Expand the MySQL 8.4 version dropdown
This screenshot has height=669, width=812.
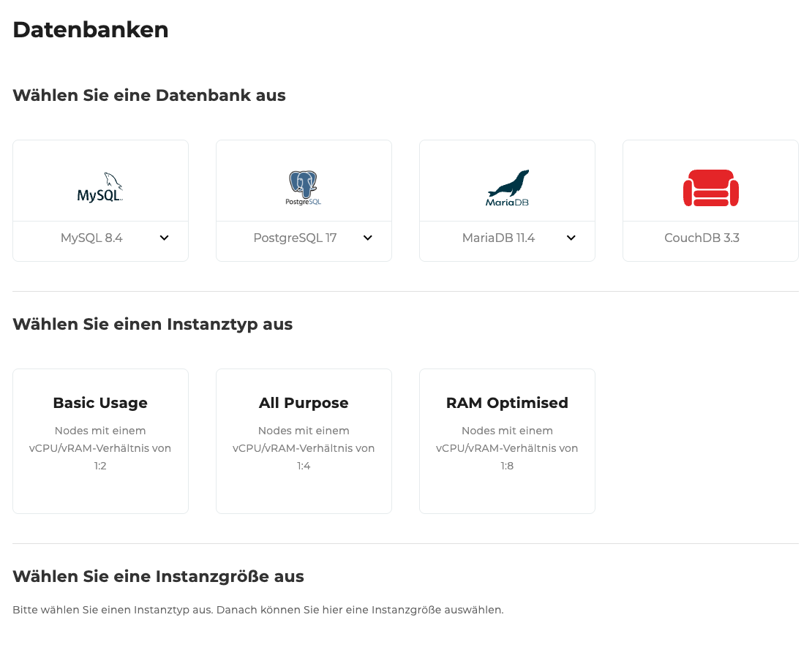[x=165, y=238]
